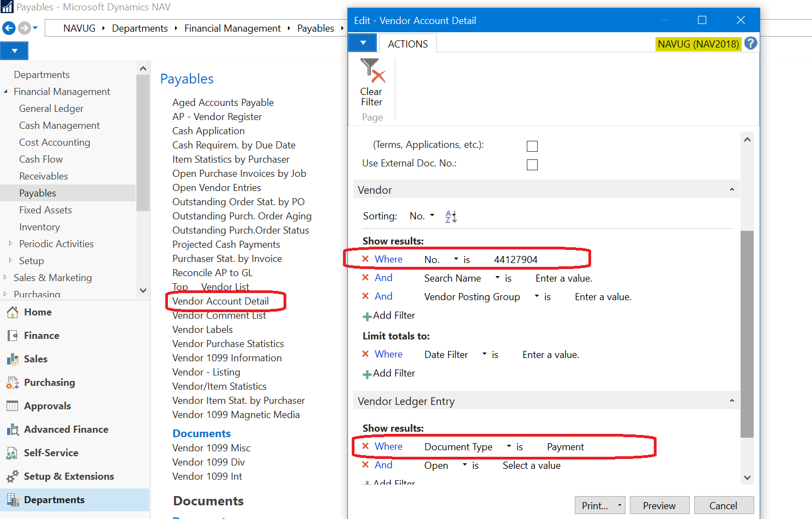812x519 pixels.
Task: Click the dialog vertical scrollbar thumb
Action: pos(747,334)
